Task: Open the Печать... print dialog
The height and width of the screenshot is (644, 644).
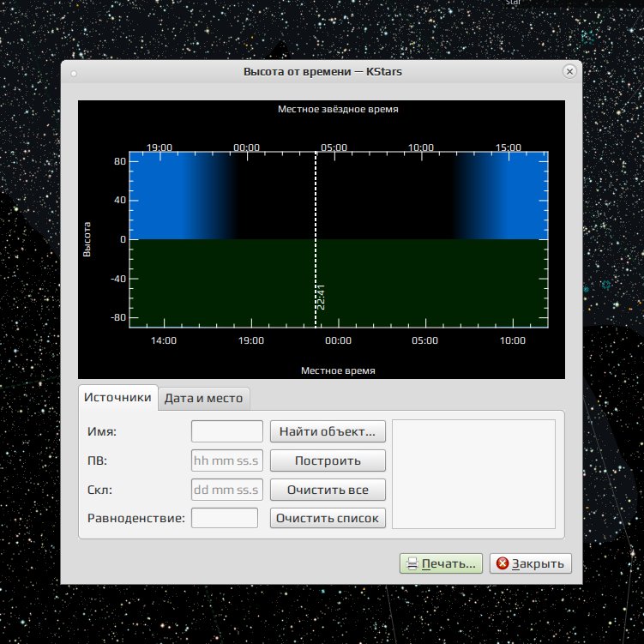Action: pos(441,563)
